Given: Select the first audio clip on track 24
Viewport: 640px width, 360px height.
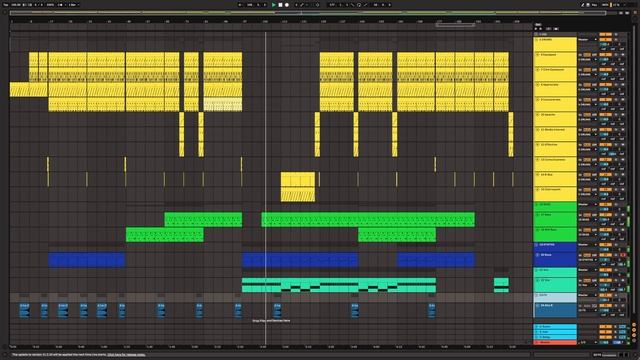Looking at the screenshot, I should [x=24, y=310].
